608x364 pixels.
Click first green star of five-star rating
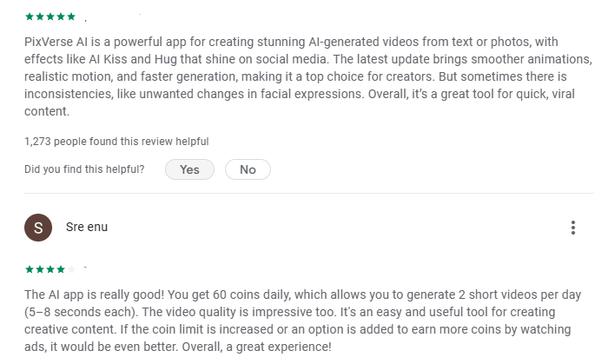(x=30, y=17)
